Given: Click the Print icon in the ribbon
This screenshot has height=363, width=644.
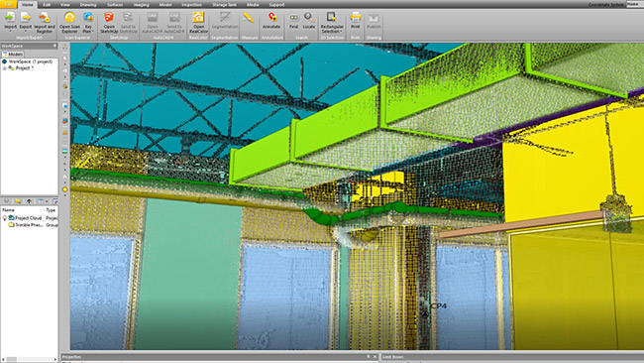Looking at the screenshot, I should pos(356,21).
